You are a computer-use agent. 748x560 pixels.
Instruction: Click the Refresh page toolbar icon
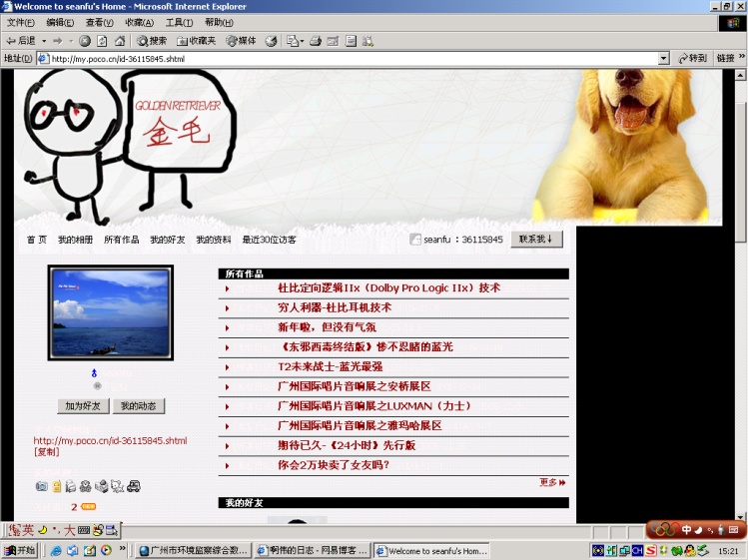point(102,41)
